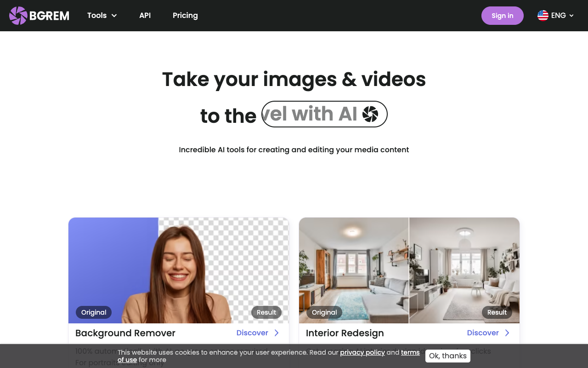This screenshot has width=588, height=368.
Task: Open the Pricing page
Action: click(185, 16)
